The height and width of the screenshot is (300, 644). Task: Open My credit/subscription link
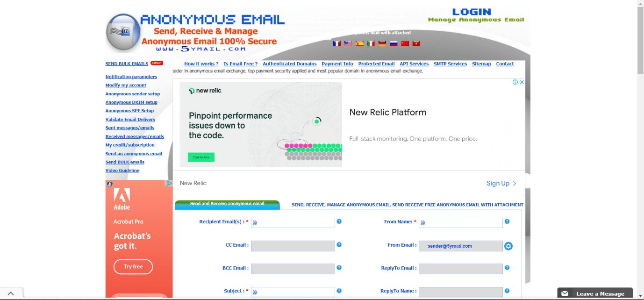pos(130,145)
